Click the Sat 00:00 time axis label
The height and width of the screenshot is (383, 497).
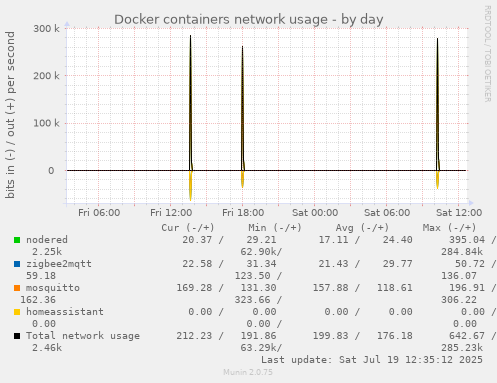315,213
